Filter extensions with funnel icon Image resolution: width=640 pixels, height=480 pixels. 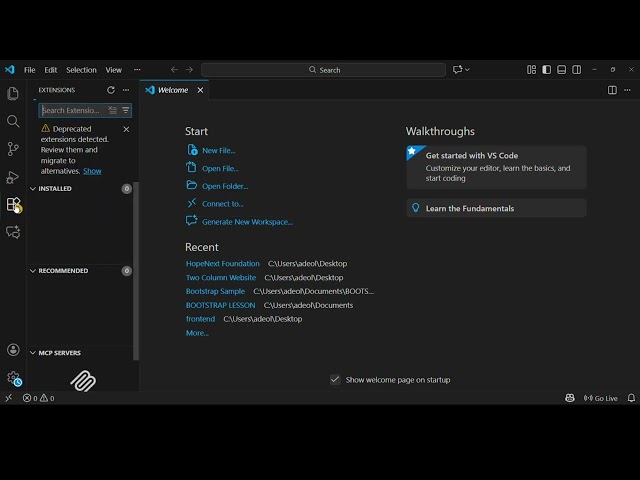coord(126,110)
